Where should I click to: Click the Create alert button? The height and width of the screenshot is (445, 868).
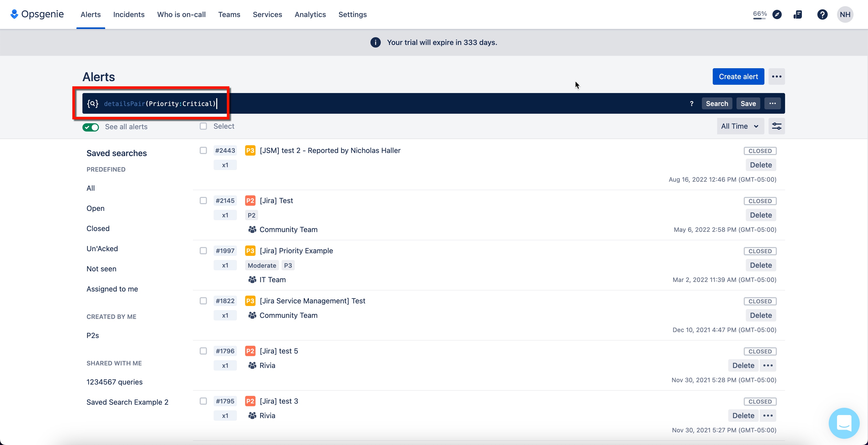[738, 76]
